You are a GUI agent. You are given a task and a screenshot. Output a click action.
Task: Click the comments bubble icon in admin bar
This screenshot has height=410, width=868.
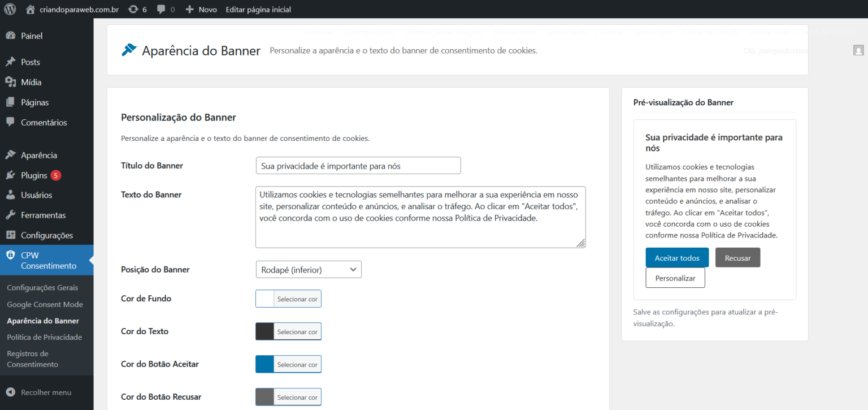point(162,10)
